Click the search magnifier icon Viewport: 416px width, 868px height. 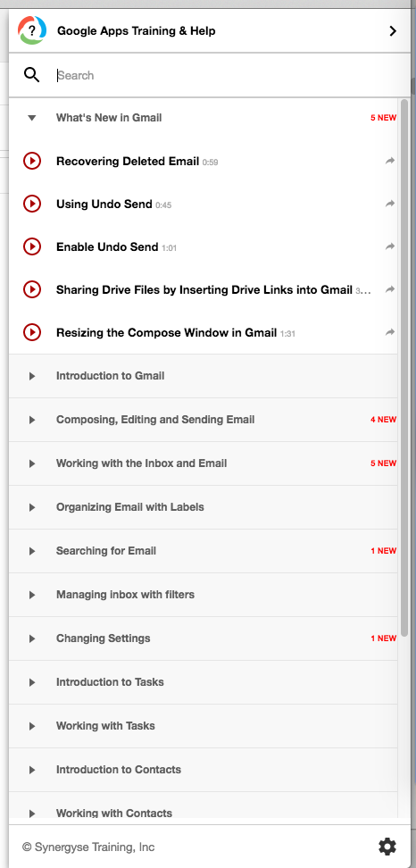coord(32,75)
